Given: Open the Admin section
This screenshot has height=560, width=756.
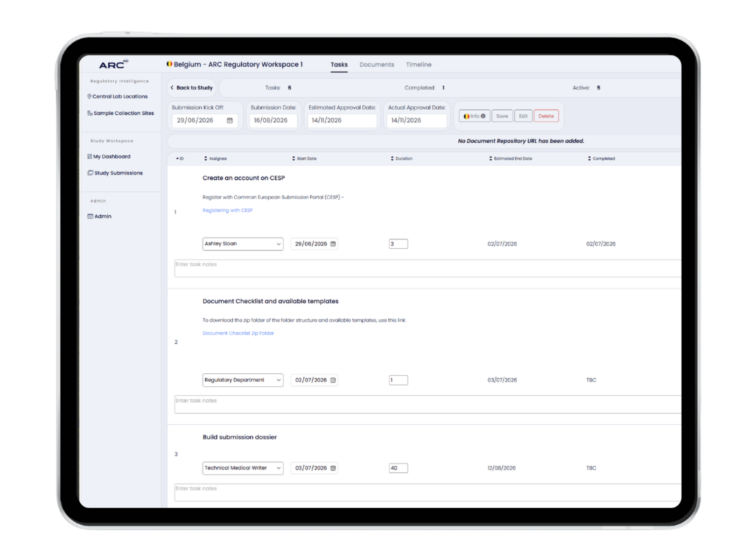Looking at the screenshot, I should (99, 217).
